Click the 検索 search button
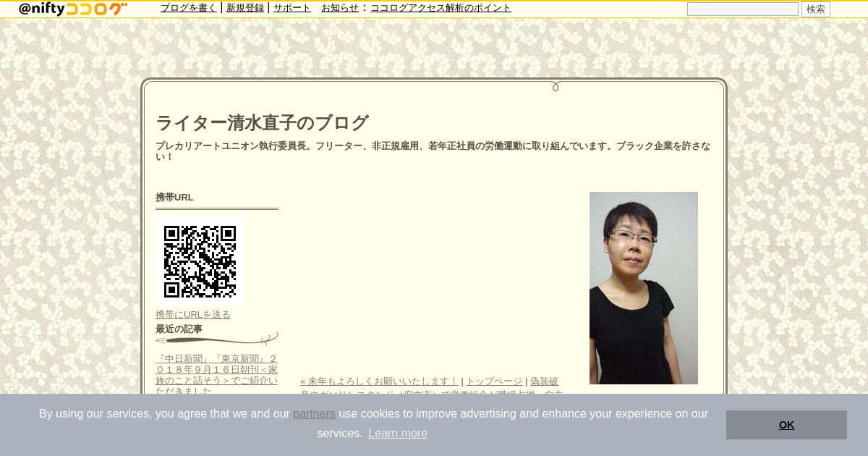 [x=816, y=9]
